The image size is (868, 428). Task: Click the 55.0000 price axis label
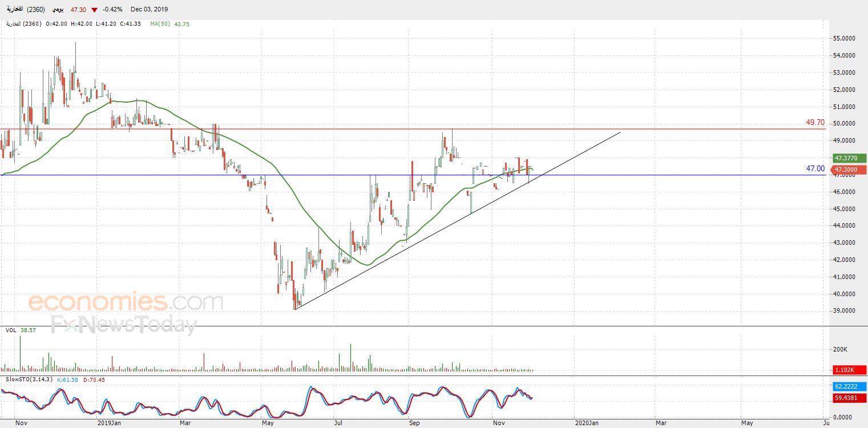coord(843,38)
